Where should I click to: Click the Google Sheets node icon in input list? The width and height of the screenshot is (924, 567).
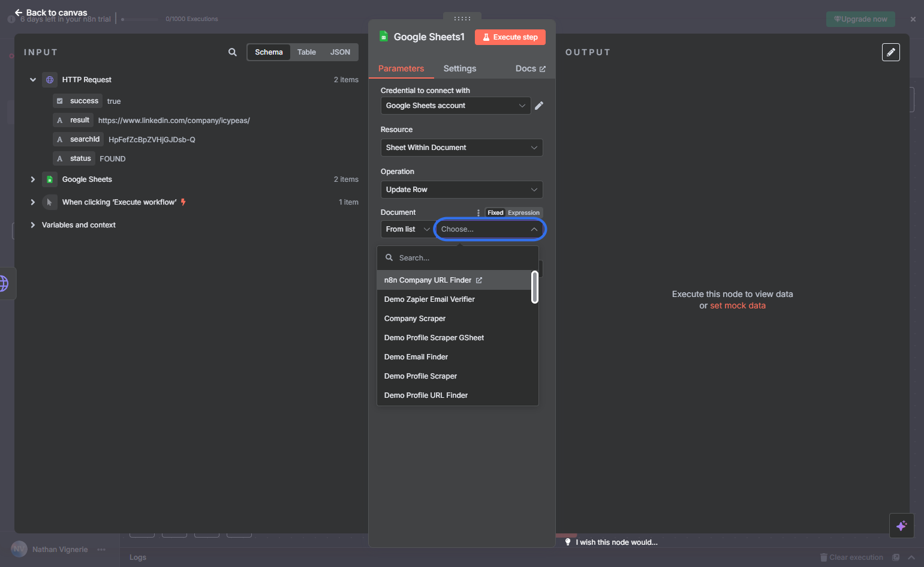(x=50, y=179)
